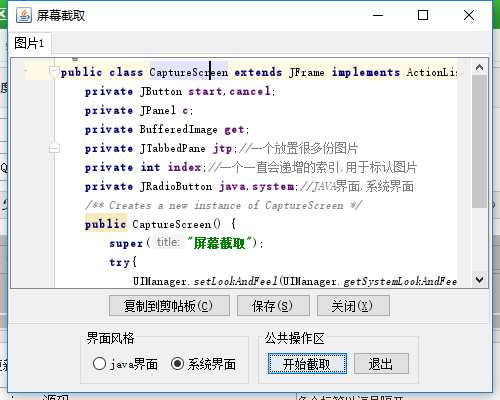Maximize the 屏幕截取 window
500x400 pixels.
[x=423, y=15]
